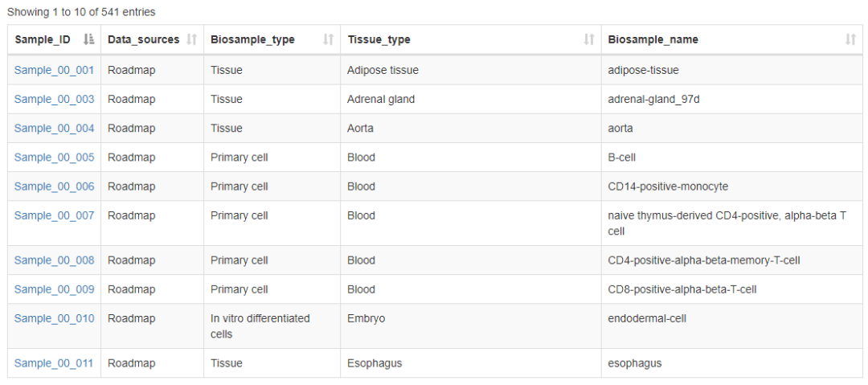Click sort icon in Sample_ID column header
This screenshot has width=868, height=385.
[x=88, y=39]
